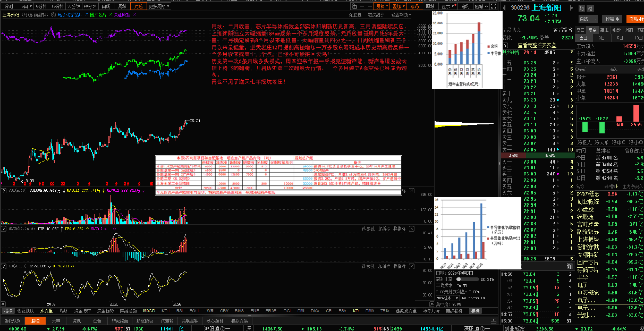
Task: Select the KD indicator
Action: pyautogui.click(x=356, y=311)
